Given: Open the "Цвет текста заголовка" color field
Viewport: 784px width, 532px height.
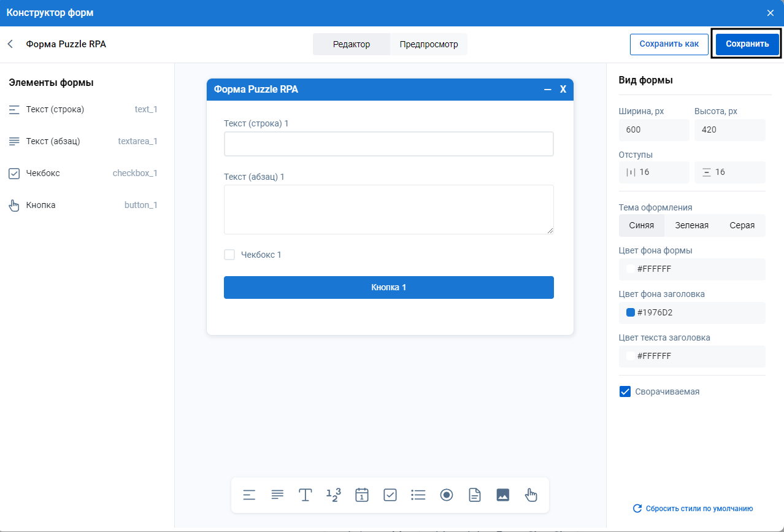Looking at the screenshot, I should point(693,356).
